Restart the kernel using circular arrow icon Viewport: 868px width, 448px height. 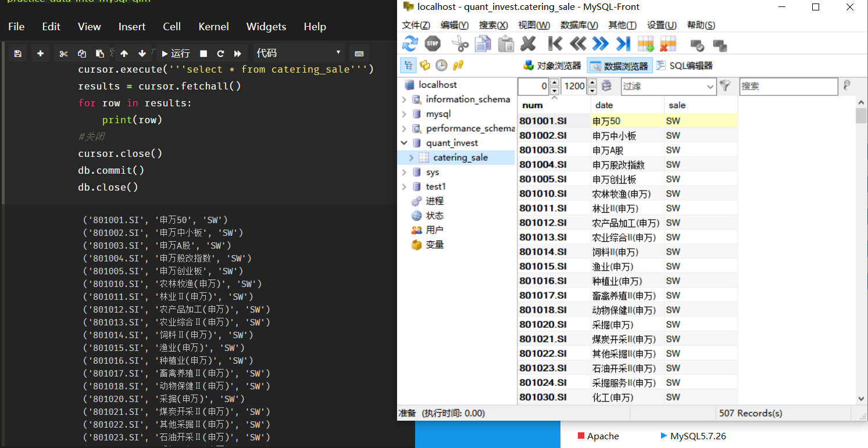[x=220, y=53]
